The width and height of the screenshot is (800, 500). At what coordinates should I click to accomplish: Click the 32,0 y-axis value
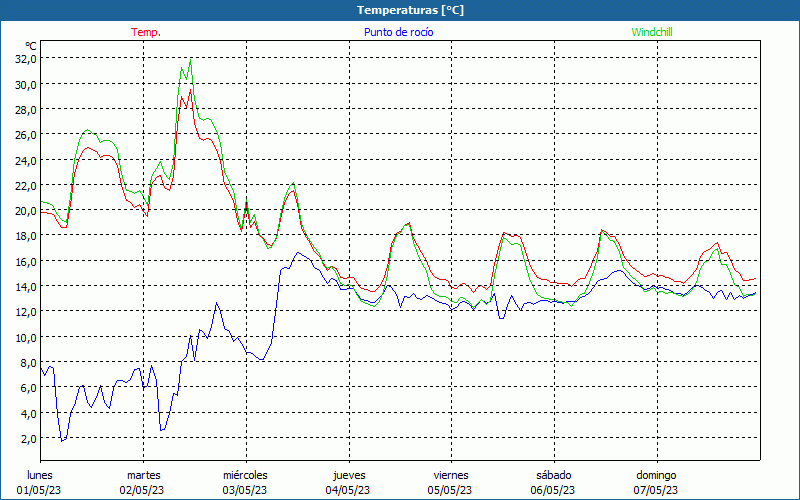click(x=26, y=59)
